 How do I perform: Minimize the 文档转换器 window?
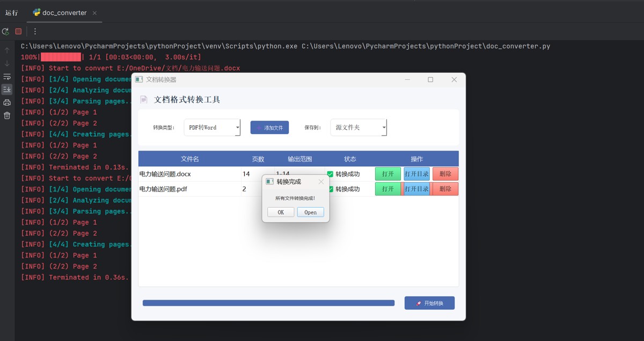(x=407, y=79)
